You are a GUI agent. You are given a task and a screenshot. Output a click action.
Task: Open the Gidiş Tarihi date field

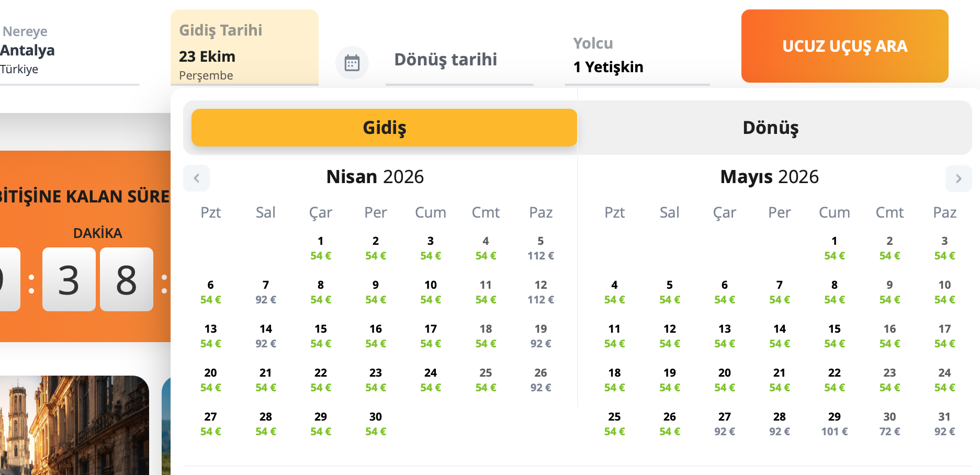[244, 51]
